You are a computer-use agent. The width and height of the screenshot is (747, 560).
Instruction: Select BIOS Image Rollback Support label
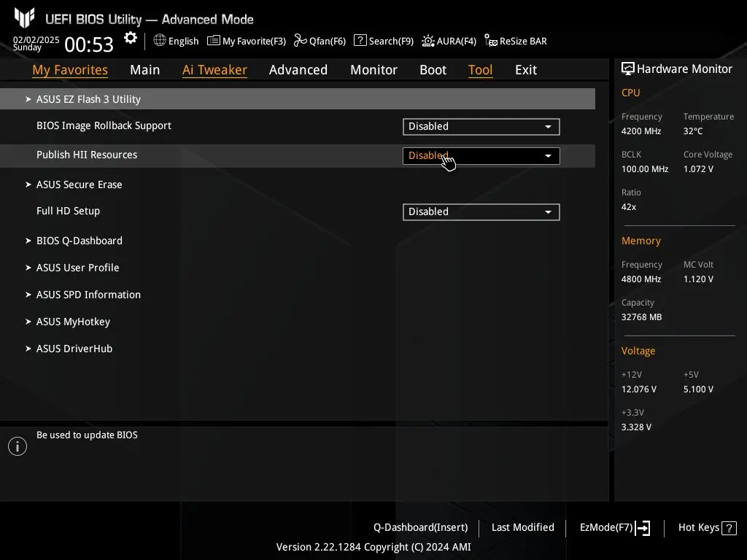click(104, 125)
